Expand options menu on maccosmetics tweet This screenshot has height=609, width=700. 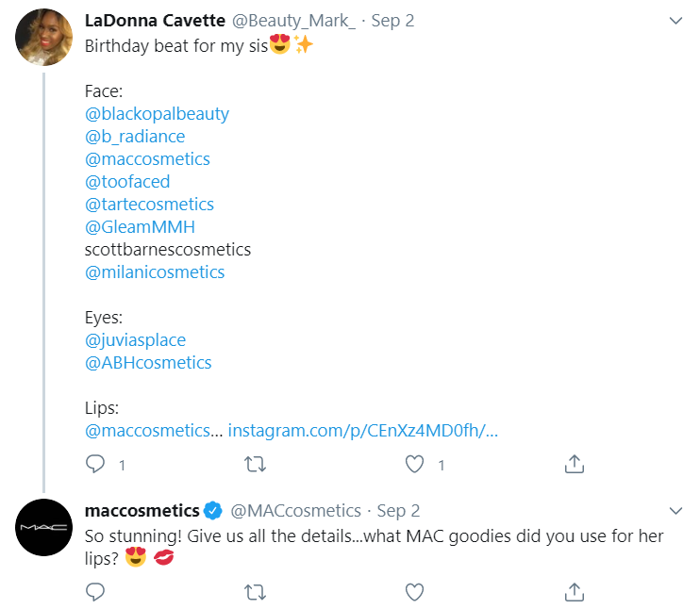tap(675, 511)
